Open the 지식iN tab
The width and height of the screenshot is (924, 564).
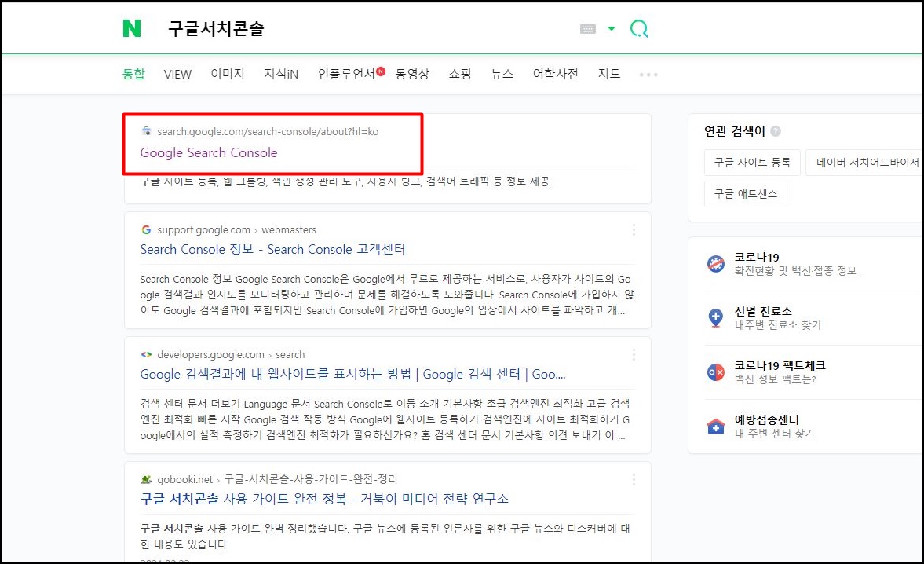tap(281, 74)
